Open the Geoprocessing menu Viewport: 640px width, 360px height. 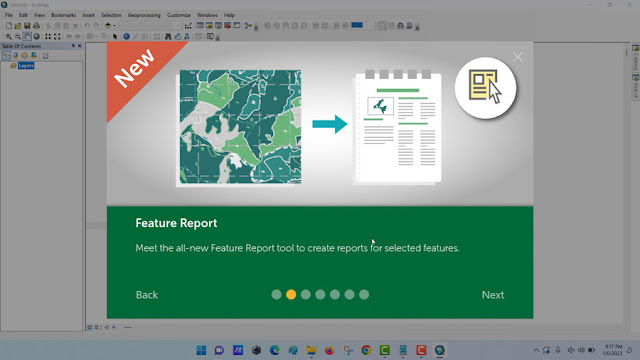[x=144, y=15]
